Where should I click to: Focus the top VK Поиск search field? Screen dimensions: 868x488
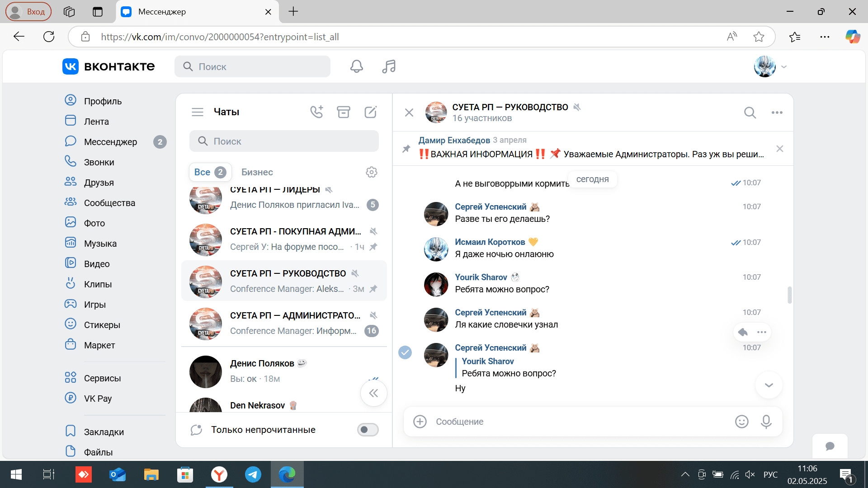[x=252, y=66]
